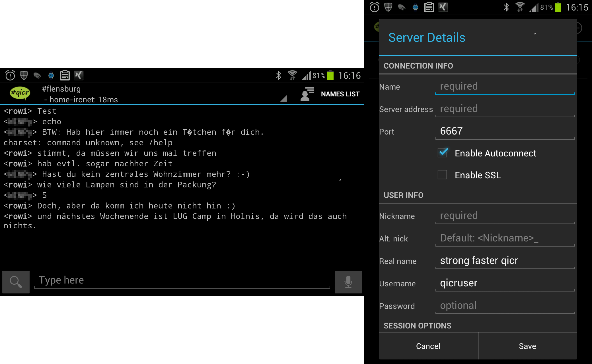Edit the Username field qicruser

[505, 283]
